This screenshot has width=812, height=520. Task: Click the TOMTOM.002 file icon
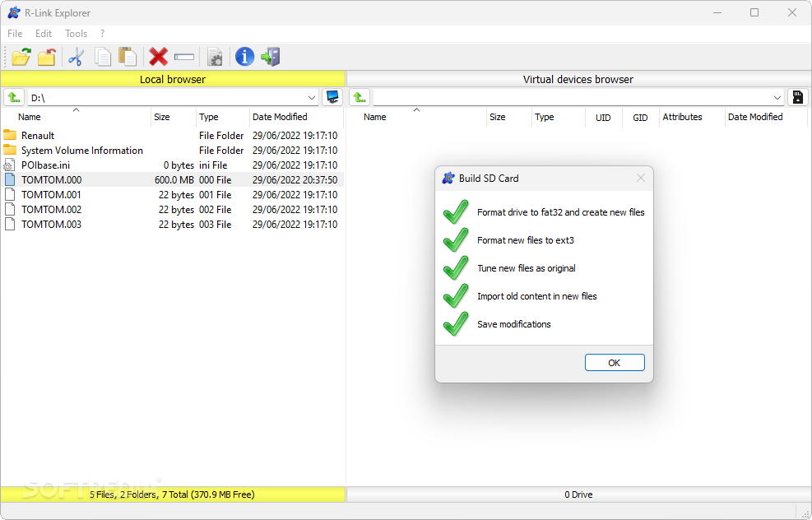pyautogui.click(x=10, y=209)
